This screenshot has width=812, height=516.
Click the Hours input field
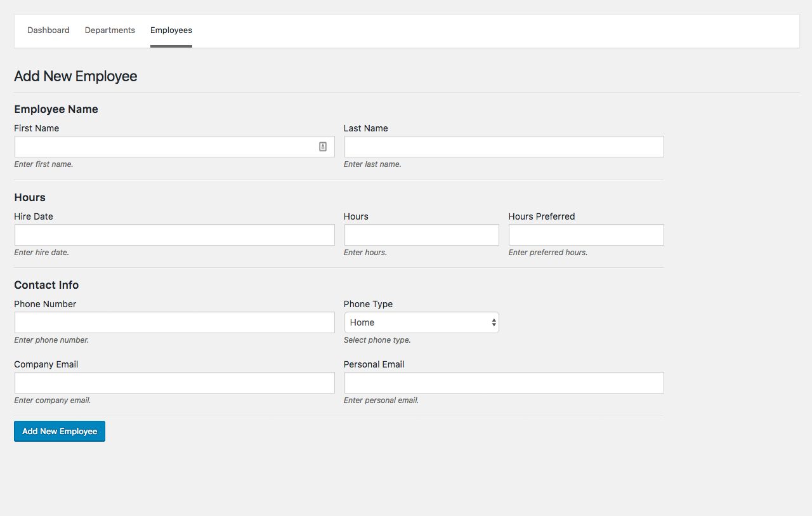(x=421, y=235)
